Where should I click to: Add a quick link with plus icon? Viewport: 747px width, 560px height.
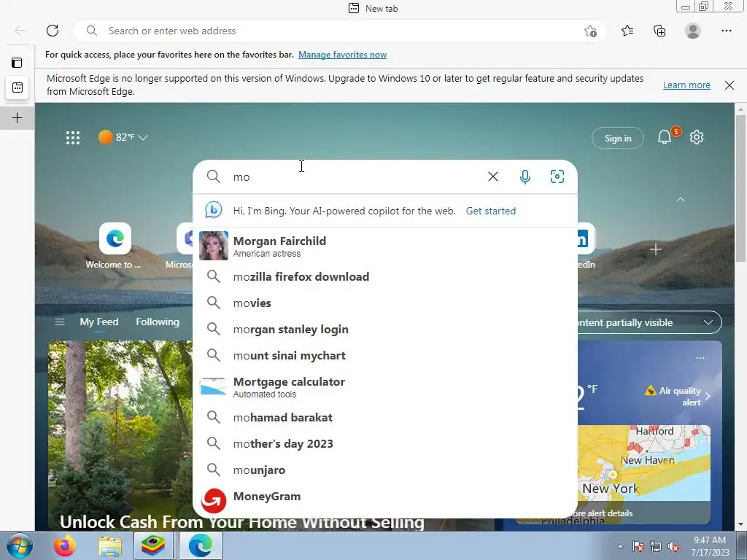coord(656,249)
